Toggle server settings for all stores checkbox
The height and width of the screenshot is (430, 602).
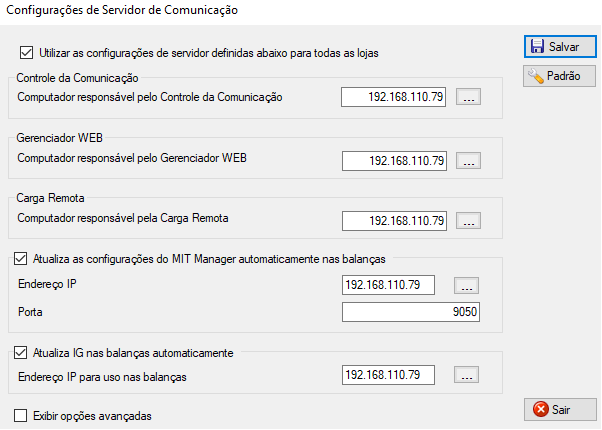pos(26,52)
